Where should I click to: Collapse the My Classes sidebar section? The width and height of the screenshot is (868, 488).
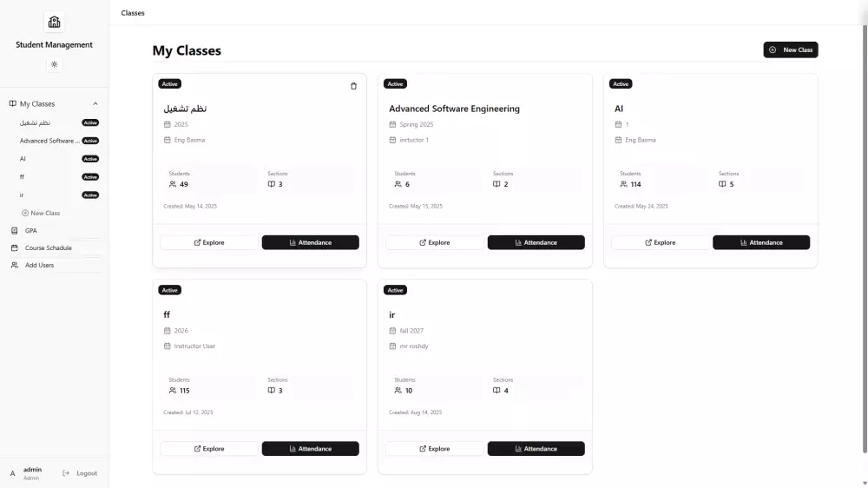click(95, 104)
